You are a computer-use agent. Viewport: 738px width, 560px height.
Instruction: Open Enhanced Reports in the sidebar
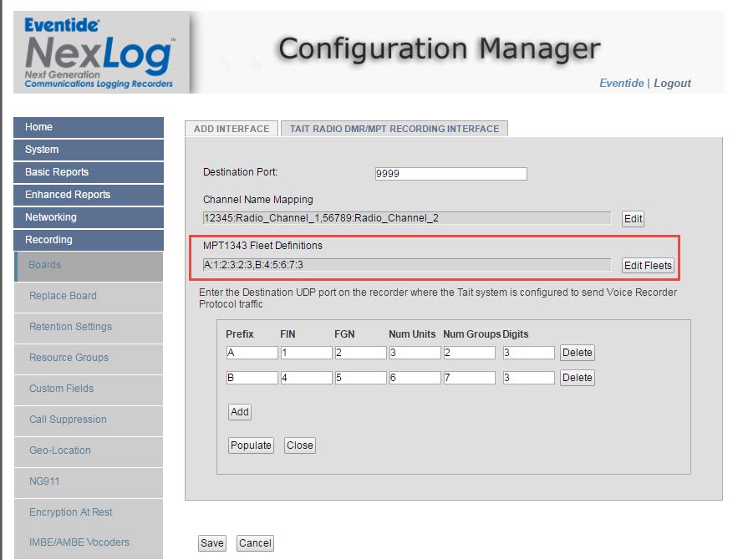click(88, 195)
